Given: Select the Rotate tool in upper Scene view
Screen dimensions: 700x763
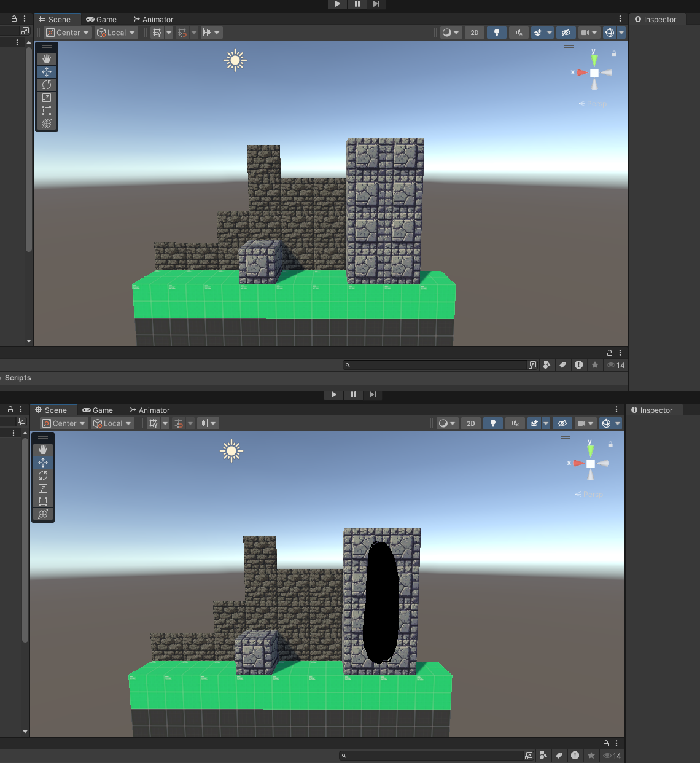Looking at the screenshot, I should pyautogui.click(x=47, y=85).
